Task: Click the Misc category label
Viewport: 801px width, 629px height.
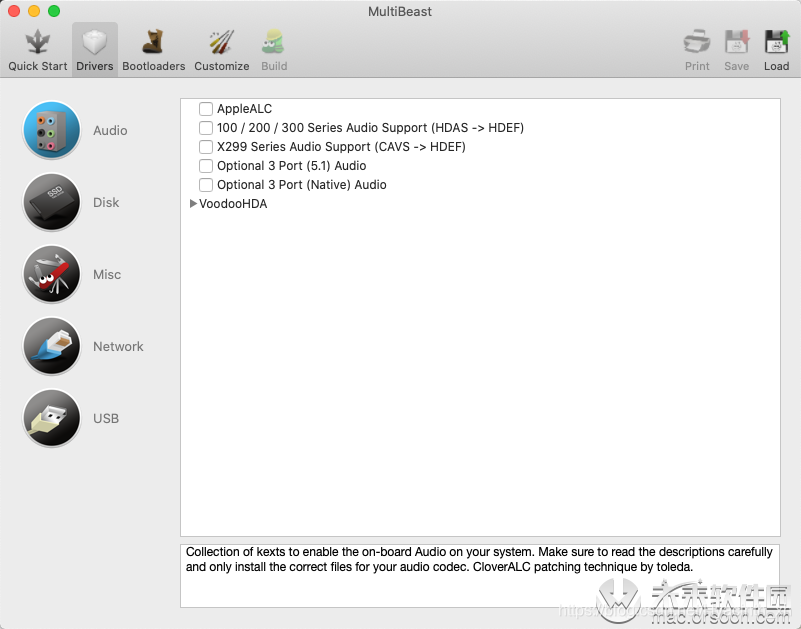Action: (x=107, y=274)
